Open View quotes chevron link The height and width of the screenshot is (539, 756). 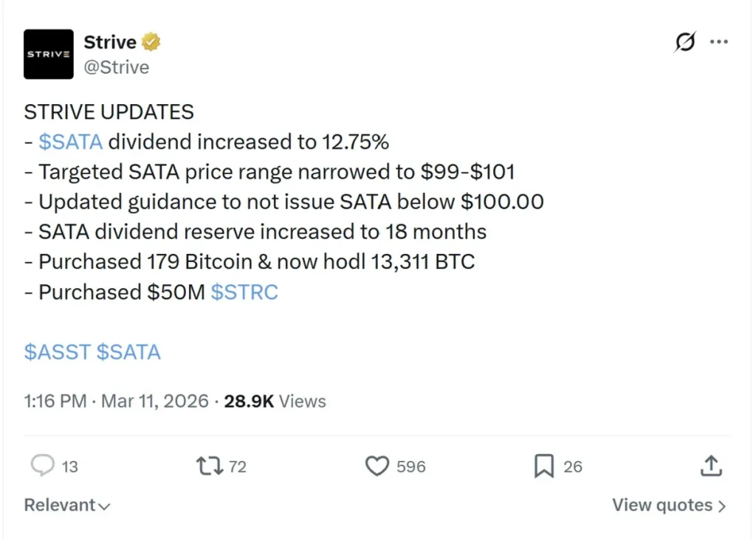pyautogui.click(x=669, y=506)
